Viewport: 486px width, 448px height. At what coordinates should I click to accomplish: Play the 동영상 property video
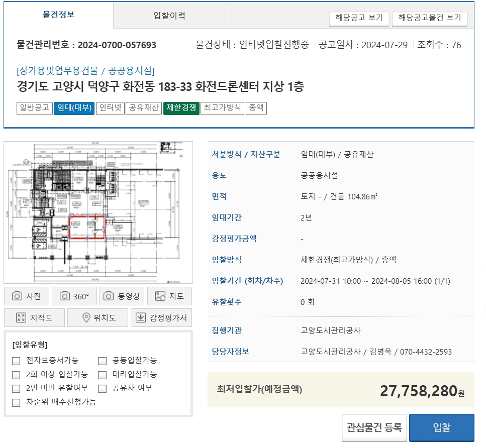pyautogui.click(x=121, y=296)
